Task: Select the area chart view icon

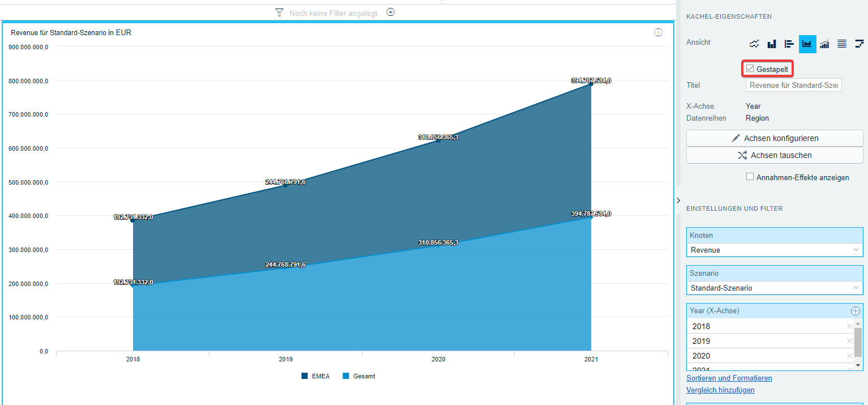Action: pos(807,44)
